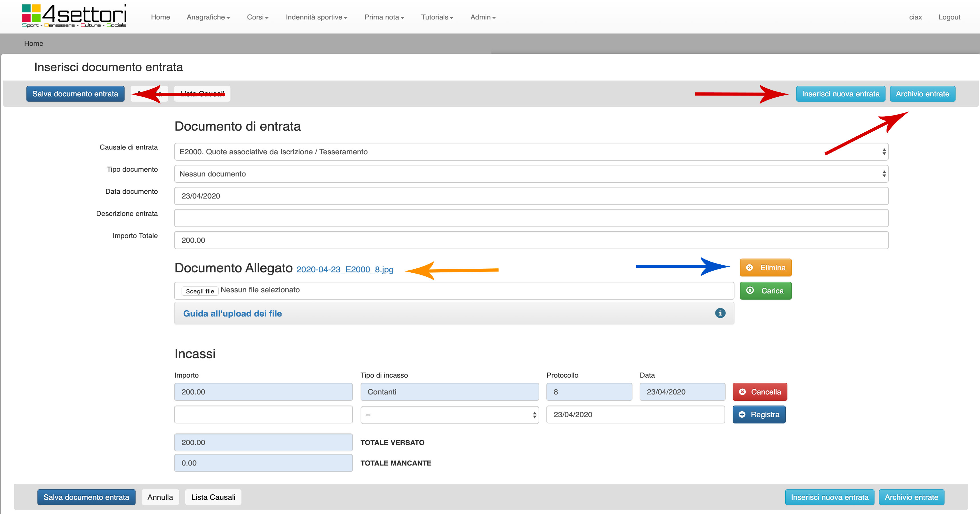980x514 pixels.
Task: Click into Descrizione entrata field
Action: click(531, 218)
